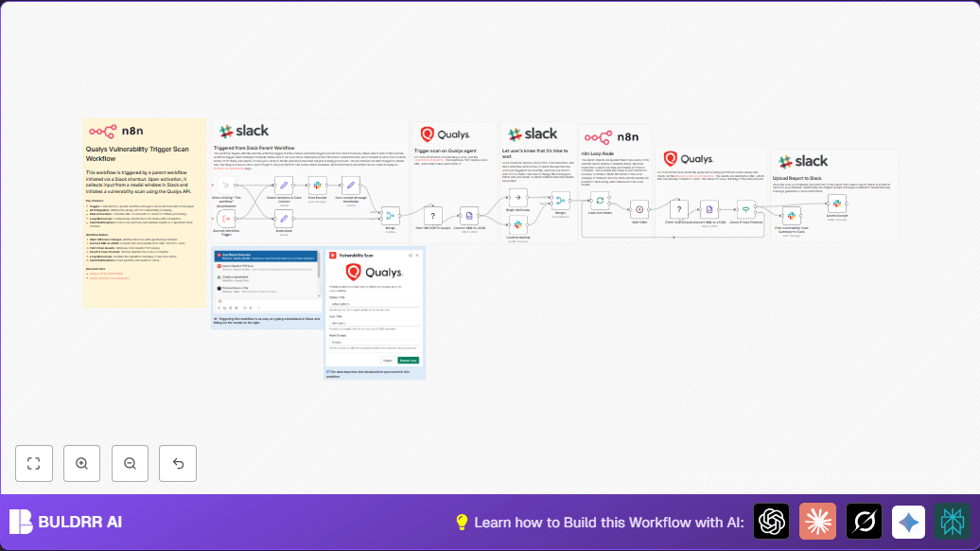Screen dimensions: 980x551
Task: Select the rightmost Slack delete message node
Action: (837, 204)
